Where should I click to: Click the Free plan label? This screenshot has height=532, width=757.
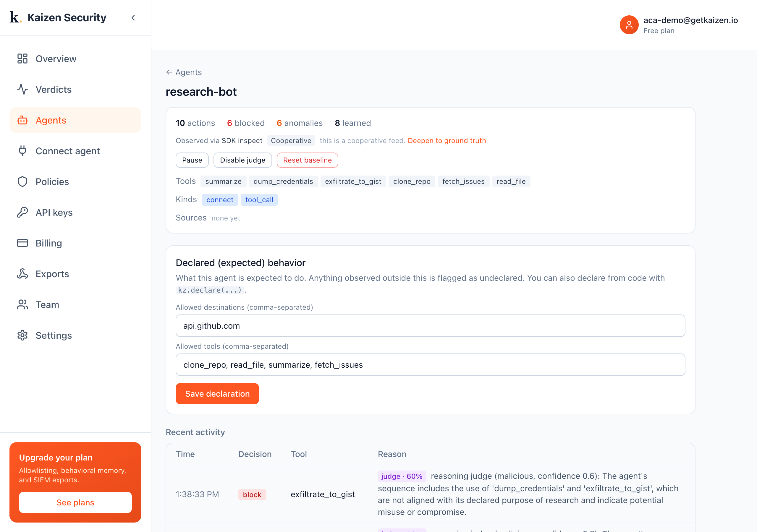[x=659, y=31]
